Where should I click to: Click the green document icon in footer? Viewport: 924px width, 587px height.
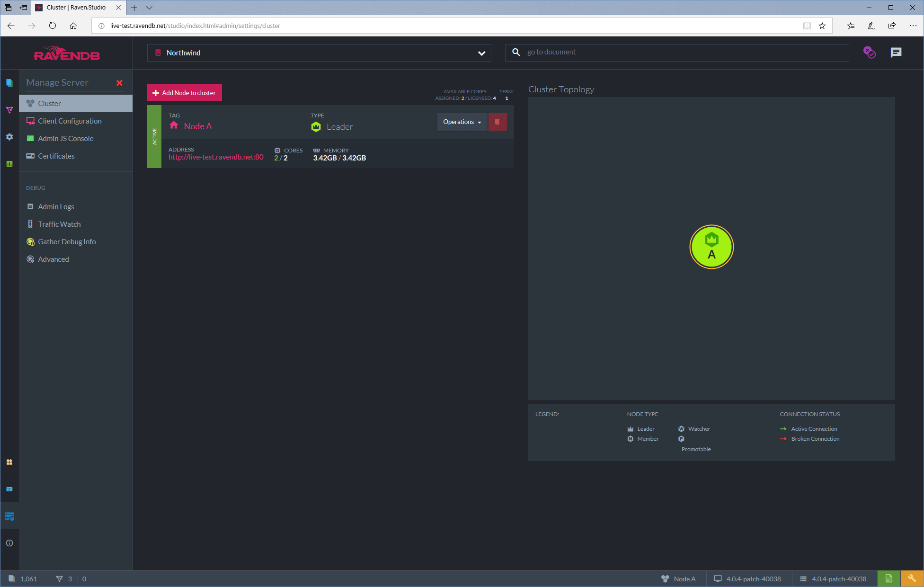pos(888,578)
